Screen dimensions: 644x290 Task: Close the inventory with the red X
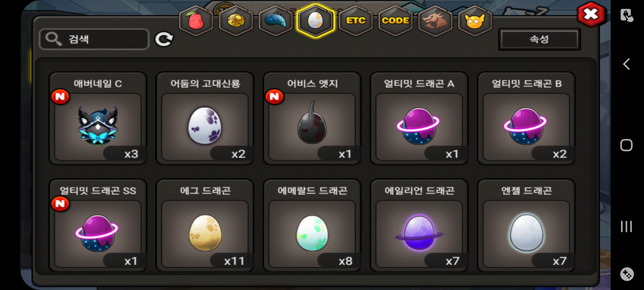click(x=591, y=15)
